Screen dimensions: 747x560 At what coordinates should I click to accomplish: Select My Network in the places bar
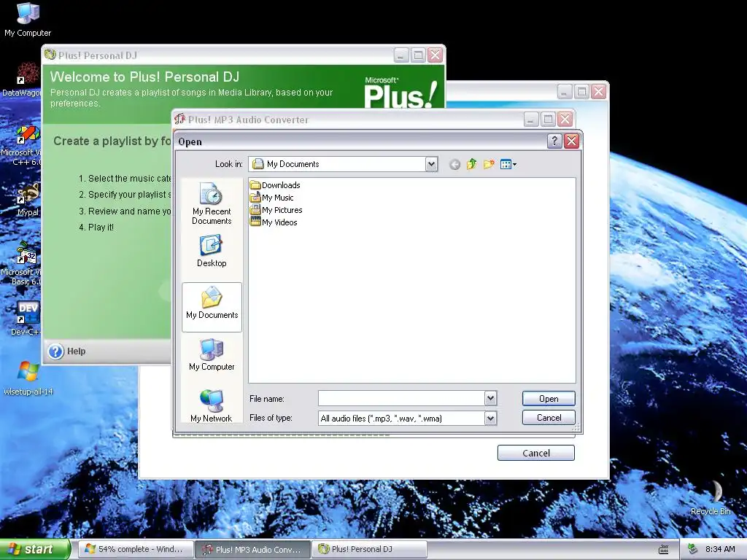212,405
